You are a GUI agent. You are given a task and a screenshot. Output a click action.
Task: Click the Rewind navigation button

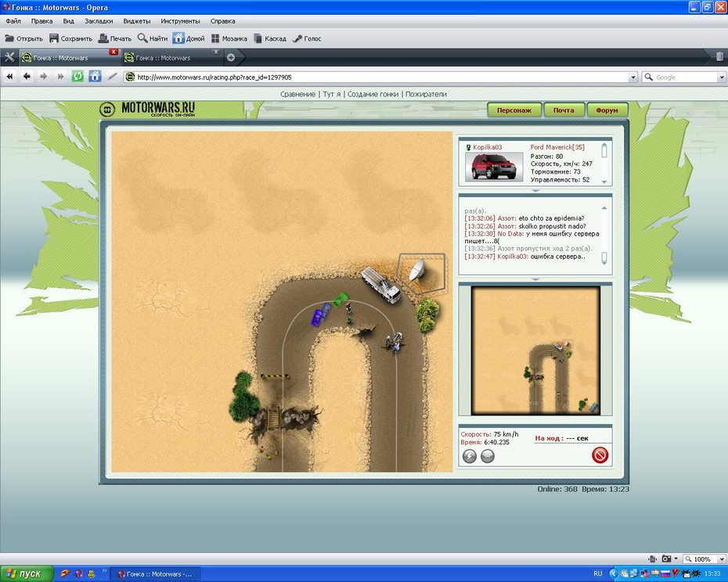pos(9,77)
